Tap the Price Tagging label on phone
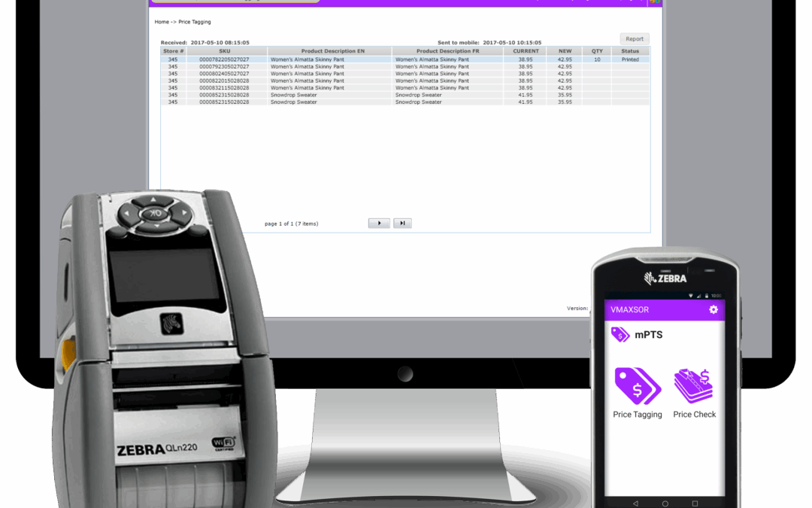812x508 pixels. [x=638, y=414]
